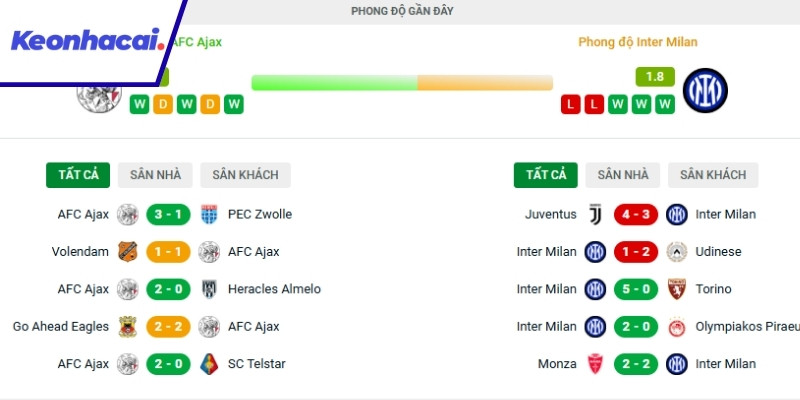Click the large Inter Milan crest
Viewport: 800px width, 400px height.
705,91
